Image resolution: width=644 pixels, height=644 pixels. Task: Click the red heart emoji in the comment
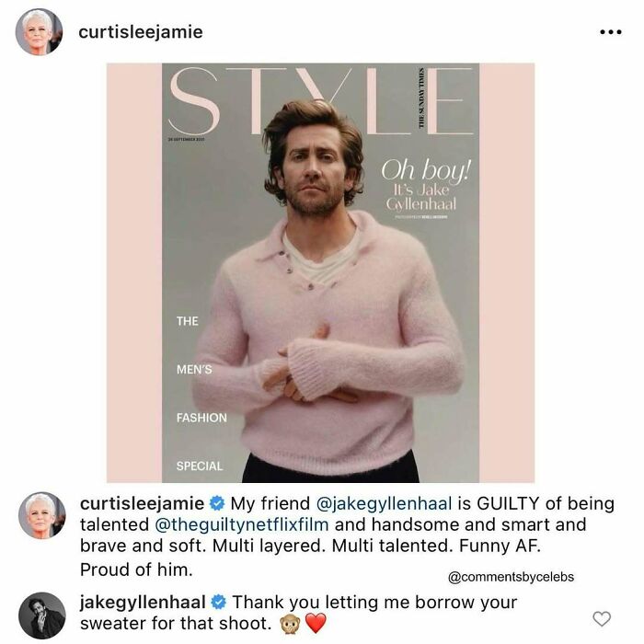coord(316,624)
